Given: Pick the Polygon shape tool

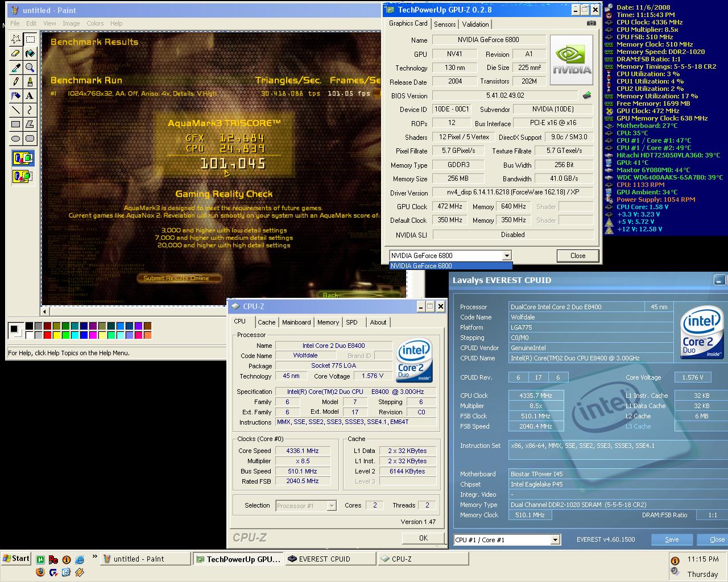Looking at the screenshot, I should 30,124.
